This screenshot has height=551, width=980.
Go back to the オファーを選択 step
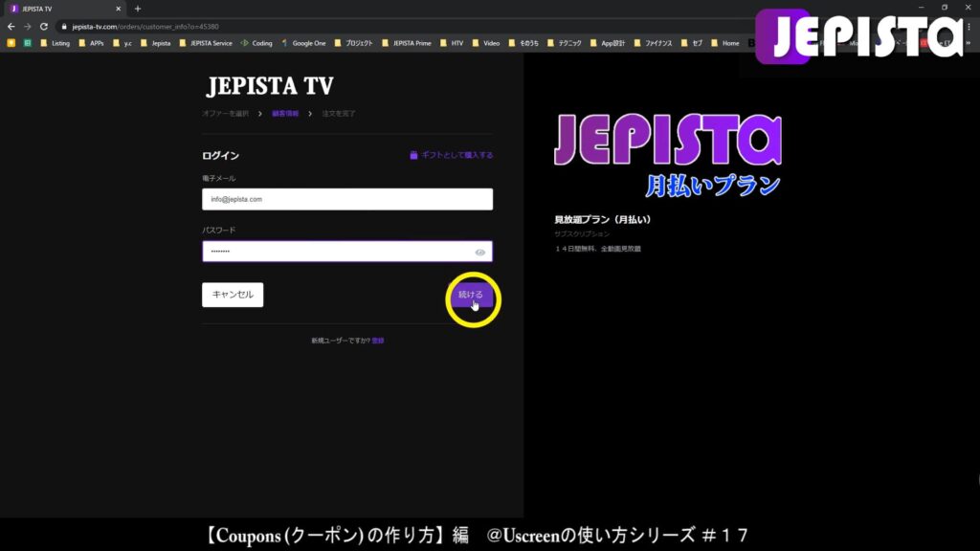[225, 114]
